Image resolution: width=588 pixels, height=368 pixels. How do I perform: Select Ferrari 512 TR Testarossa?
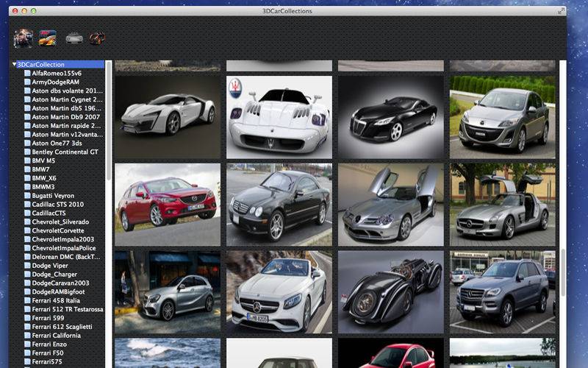click(x=68, y=309)
